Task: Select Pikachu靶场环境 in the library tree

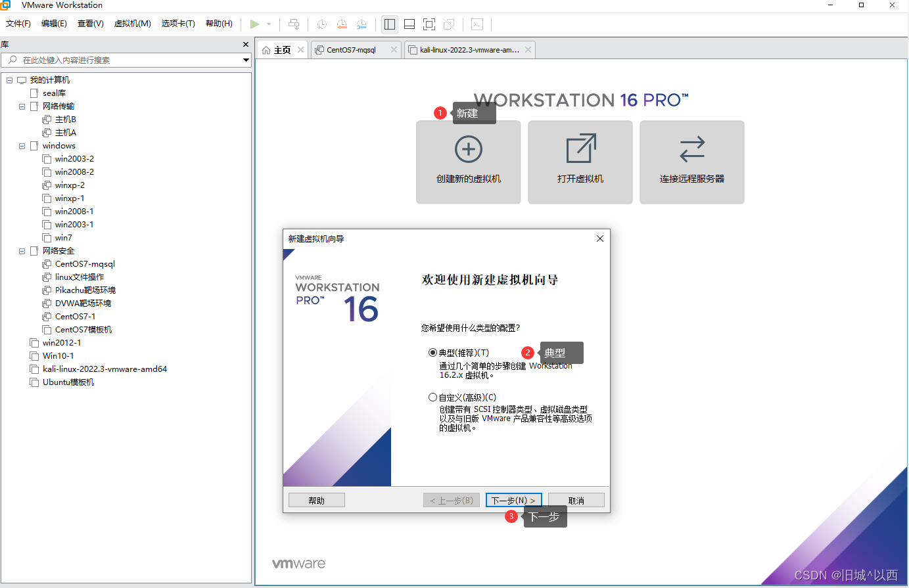Action: 85,290
